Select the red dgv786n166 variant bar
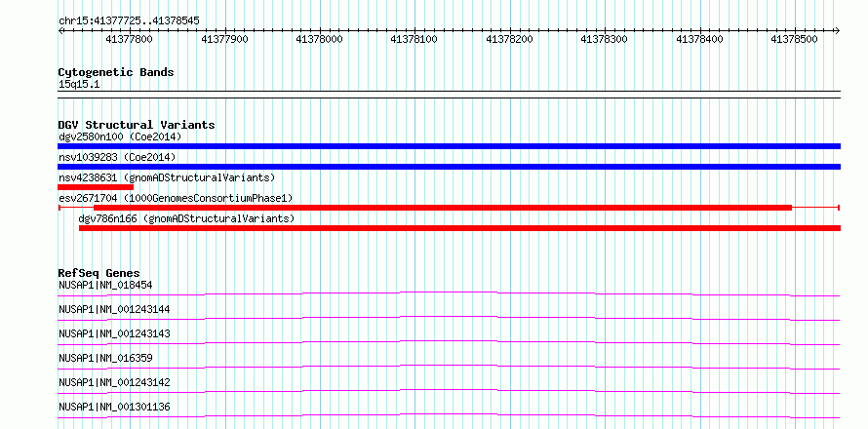 [x=460, y=228]
